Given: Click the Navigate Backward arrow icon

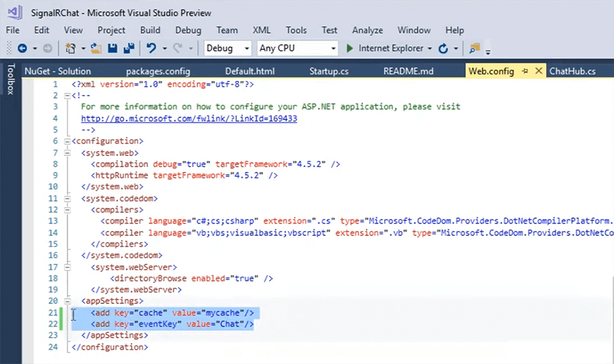Looking at the screenshot, I should click(23, 48).
